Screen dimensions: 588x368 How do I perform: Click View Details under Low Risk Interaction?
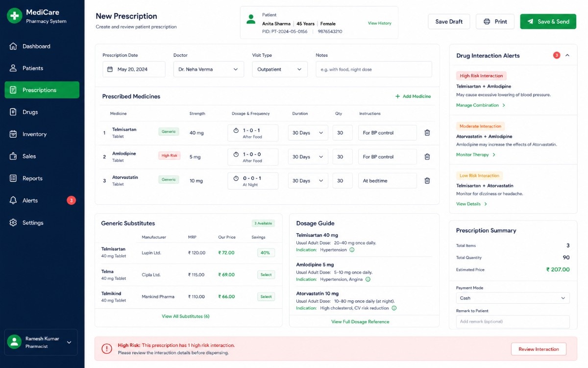pos(471,204)
